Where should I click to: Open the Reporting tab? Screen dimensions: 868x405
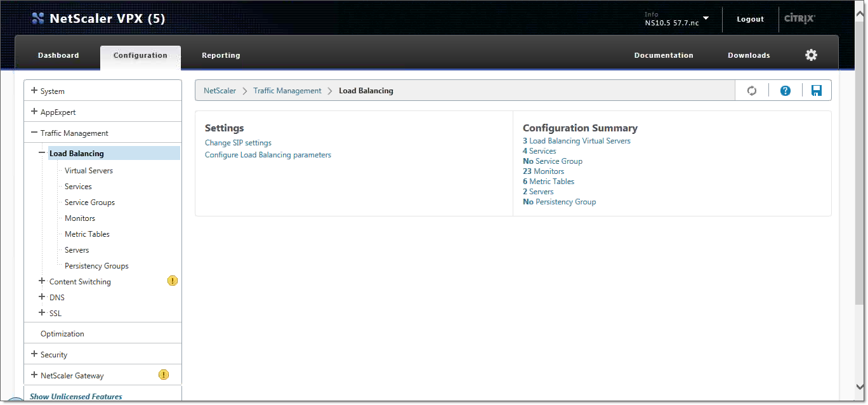pyautogui.click(x=221, y=55)
